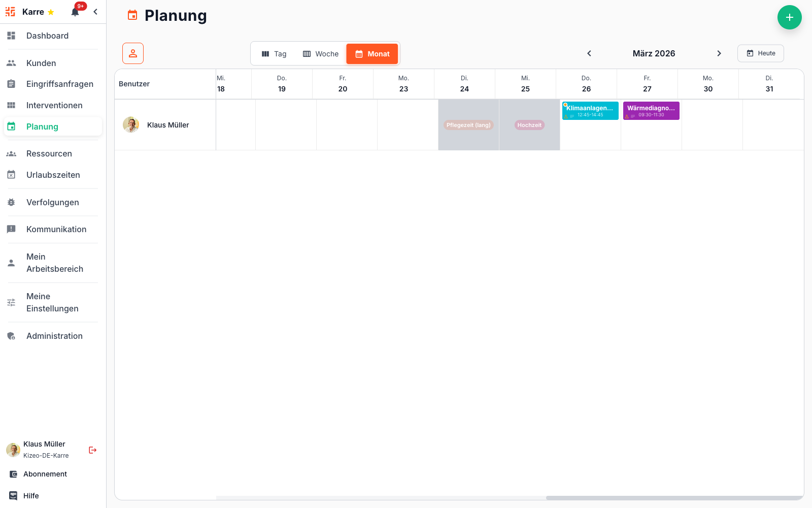Click the Karre logo icon top-left

click(x=10, y=11)
